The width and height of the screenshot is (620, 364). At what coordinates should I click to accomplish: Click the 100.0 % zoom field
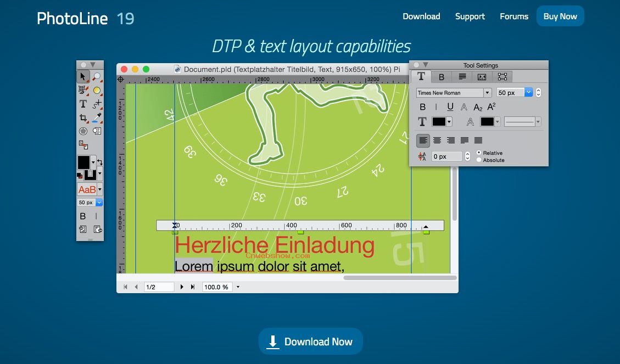217,287
